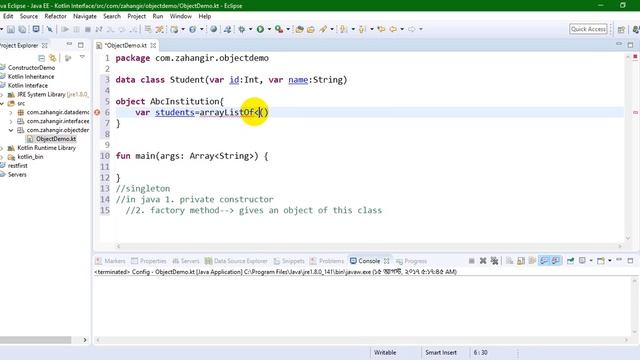Close the ObjectDemo.kt editor tab
The width and height of the screenshot is (640, 360).
[x=153, y=45]
